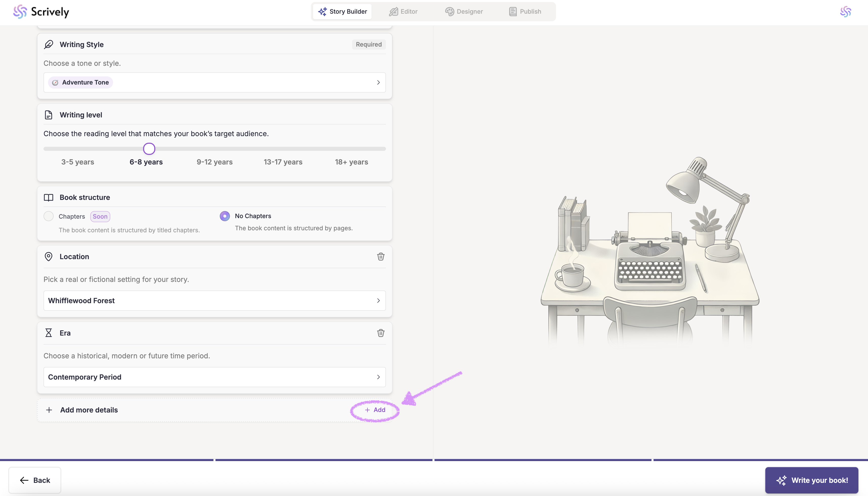
Task: Select the Chapters radio option
Action: 49,216
